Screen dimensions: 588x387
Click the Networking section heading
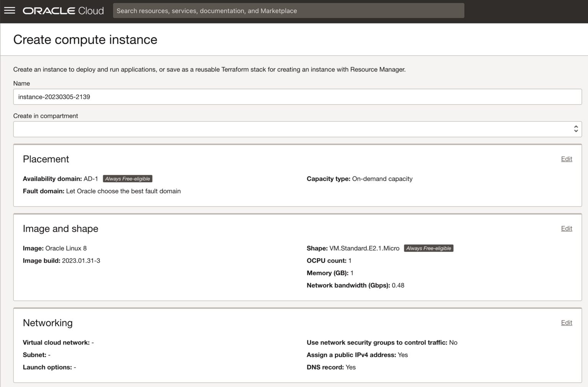(47, 323)
